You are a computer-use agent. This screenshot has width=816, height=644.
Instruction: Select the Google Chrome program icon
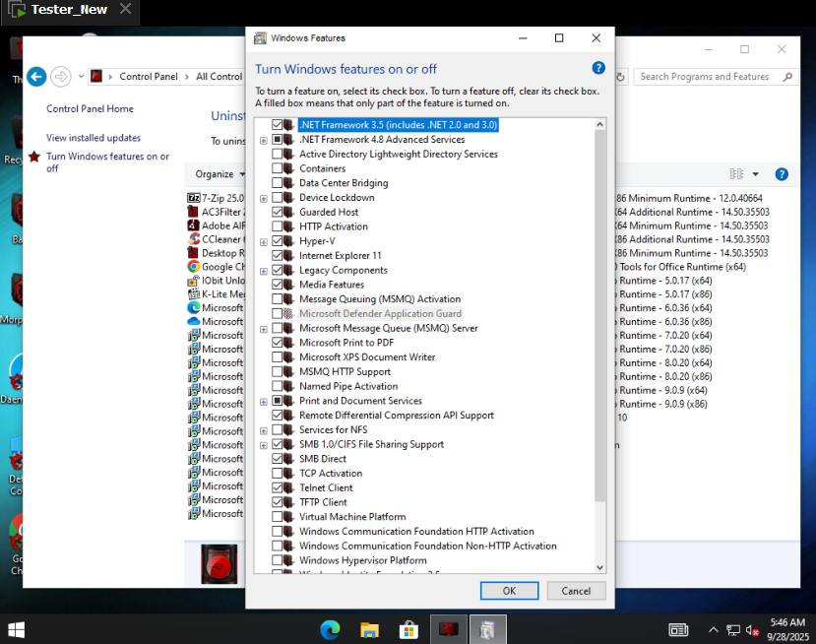(x=193, y=267)
